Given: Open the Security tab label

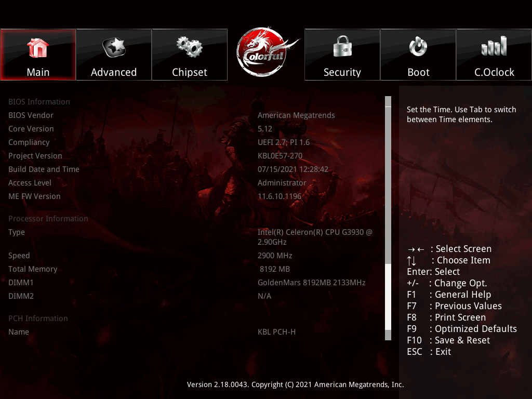Looking at the screenshot, I should [x=342, y=72].
